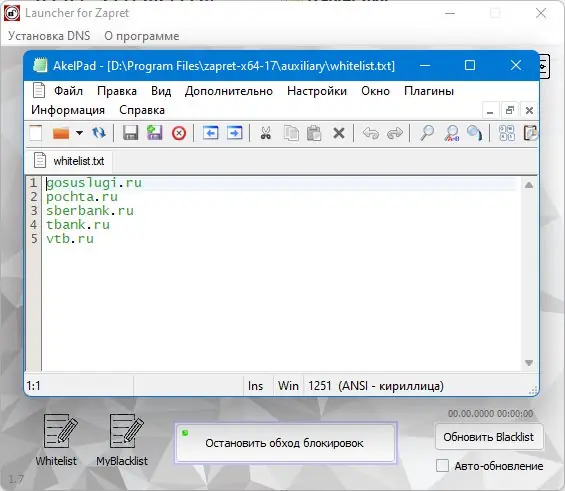Delete selection with the black X icon
Image resolution: width=565 pixels, height=491 pixels.
pos(339,133)
